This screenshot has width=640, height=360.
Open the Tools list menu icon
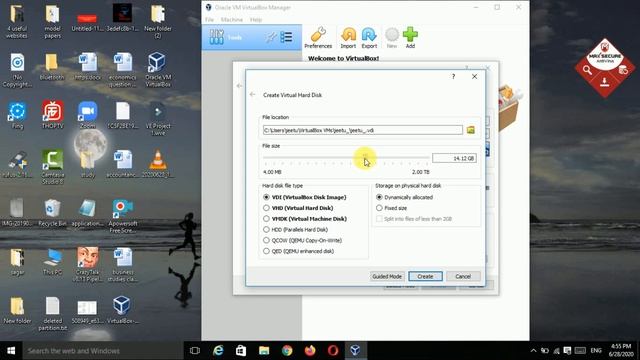tap(287, 37)
